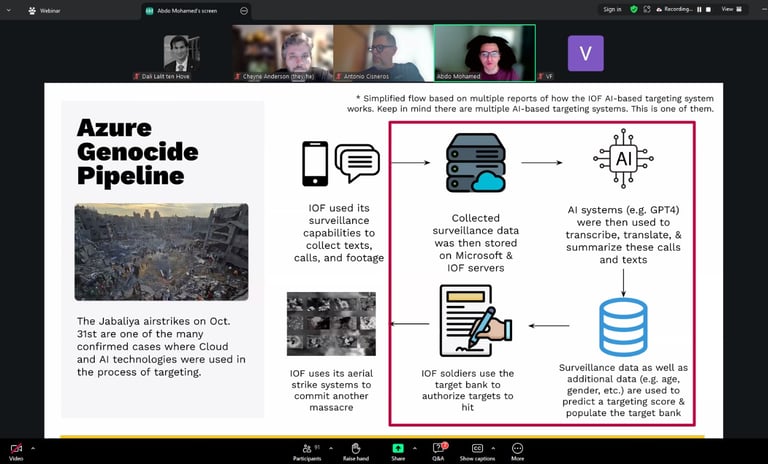The width and height of the screenshot is (768, 464).
Task: Click the 'IOF soldiers use the target bank' text
Action: click(468, 390)
